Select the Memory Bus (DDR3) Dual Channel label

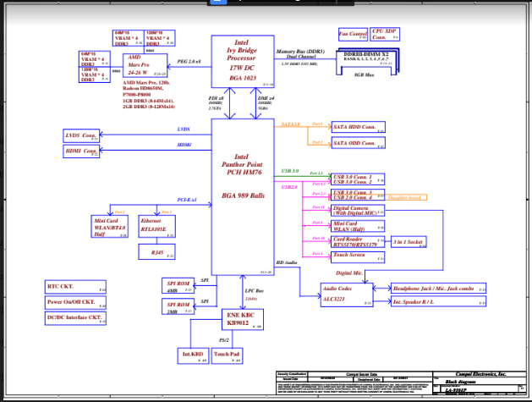point(300,54)
